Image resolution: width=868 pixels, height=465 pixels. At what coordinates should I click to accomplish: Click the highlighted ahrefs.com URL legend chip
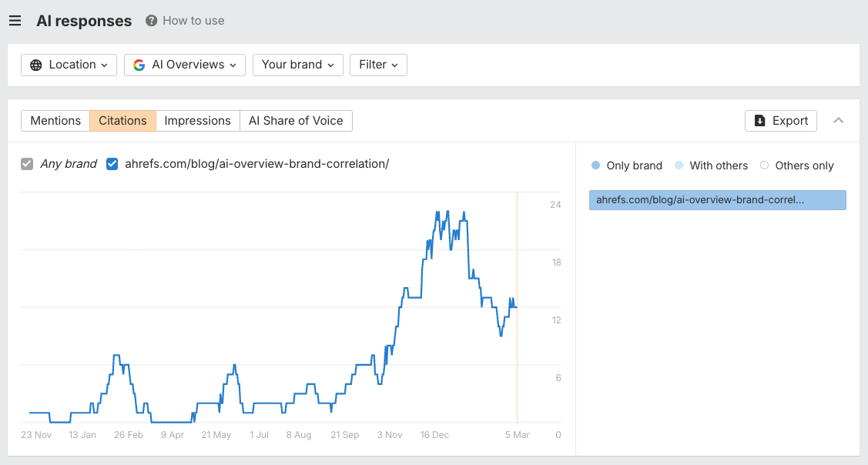pos(717,199)
